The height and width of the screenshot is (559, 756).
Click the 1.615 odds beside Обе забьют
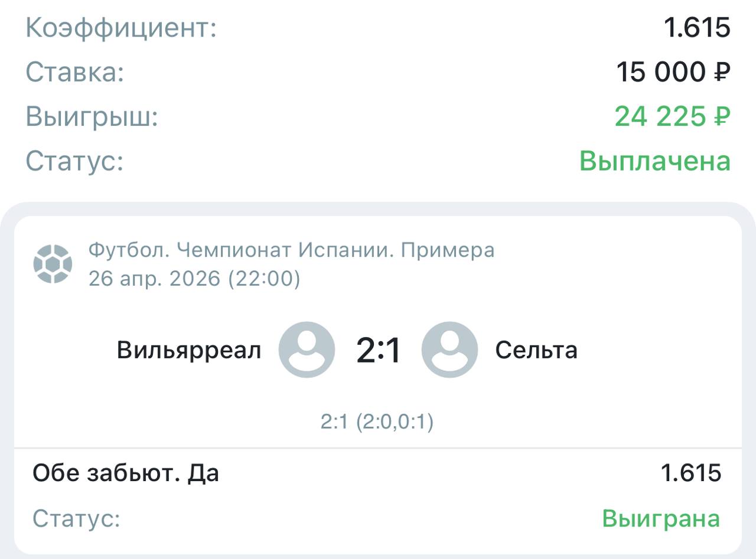tap(690, 473)
